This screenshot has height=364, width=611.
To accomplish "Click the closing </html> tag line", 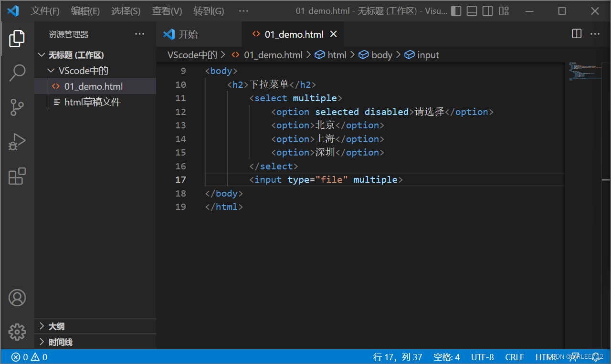I will point(224,207).
